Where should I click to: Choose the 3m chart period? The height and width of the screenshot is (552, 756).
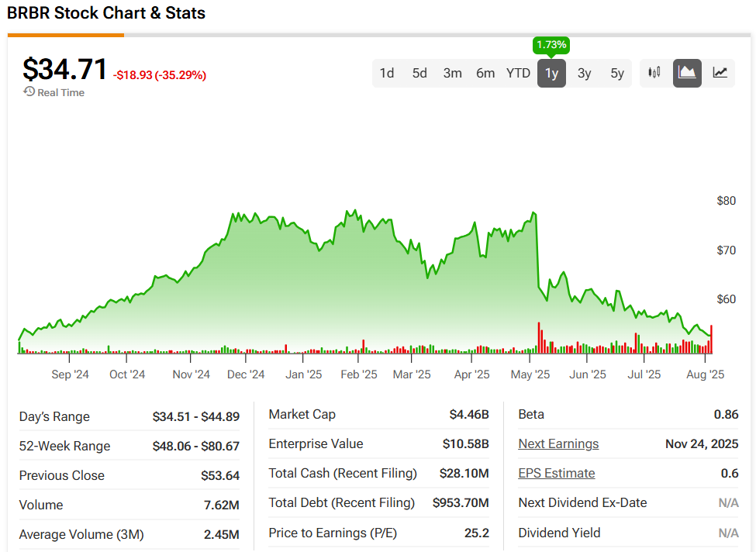point(453,73)
